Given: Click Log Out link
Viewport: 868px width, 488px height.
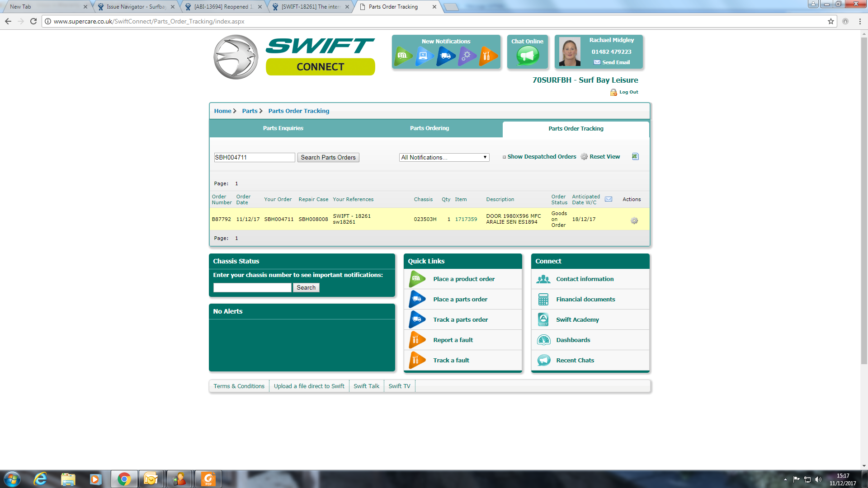Looking at the screenshot, I should coord(628,92).
